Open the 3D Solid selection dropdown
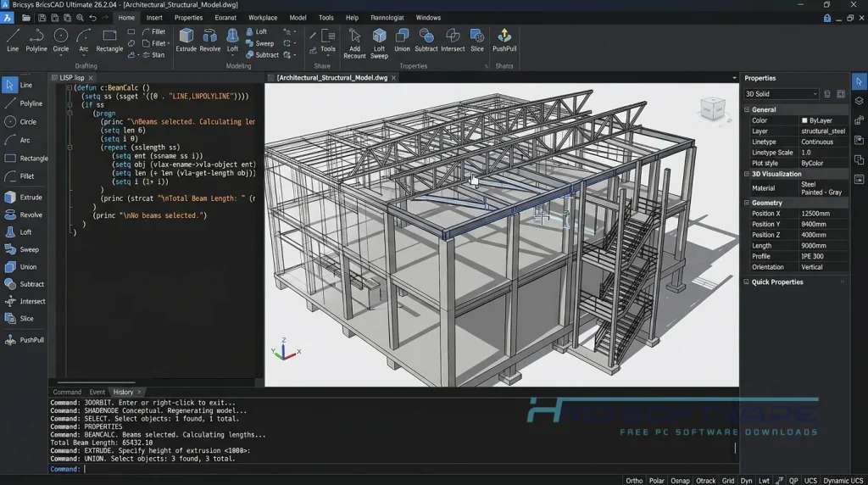868x485 pixels. [x=781, y=94]
